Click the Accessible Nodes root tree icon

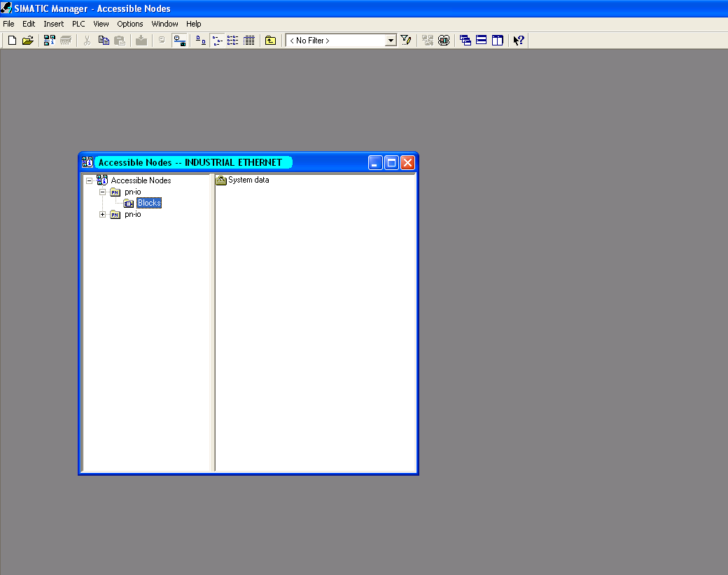[x=102, y=180]
